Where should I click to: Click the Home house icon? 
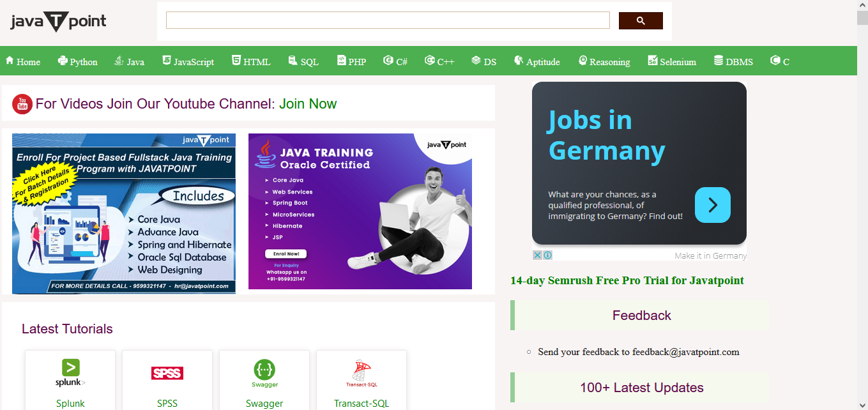click(10, 61)
